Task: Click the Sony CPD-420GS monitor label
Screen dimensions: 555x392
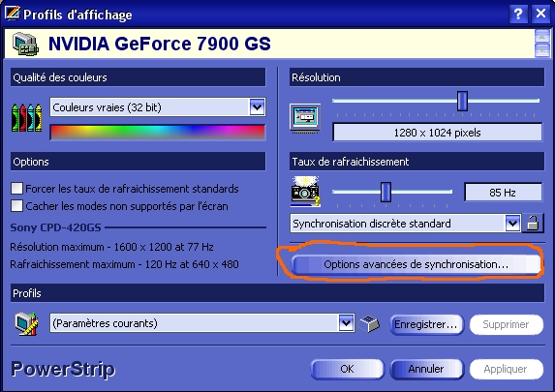Action: pos(55,227)
